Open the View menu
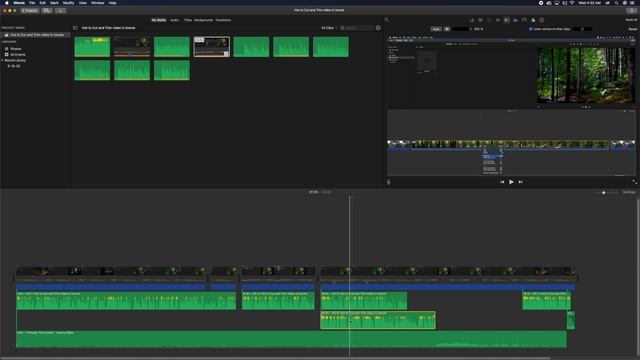This screenshot has height=360, width=640. pos(83,3)
